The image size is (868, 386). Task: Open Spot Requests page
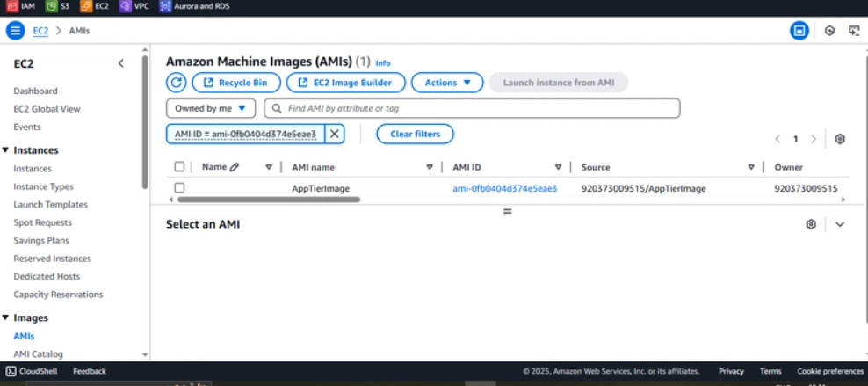[43, 222]
